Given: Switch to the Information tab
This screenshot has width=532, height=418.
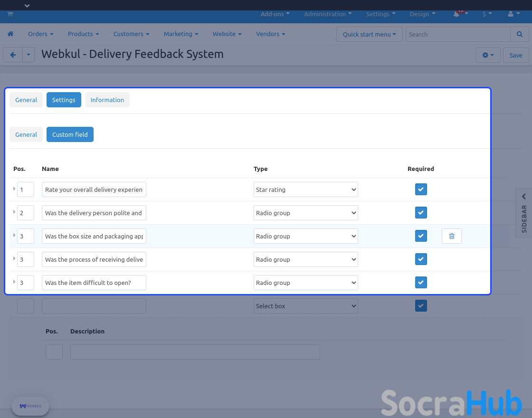Looking at the screenshot, I should coord(107,100).
